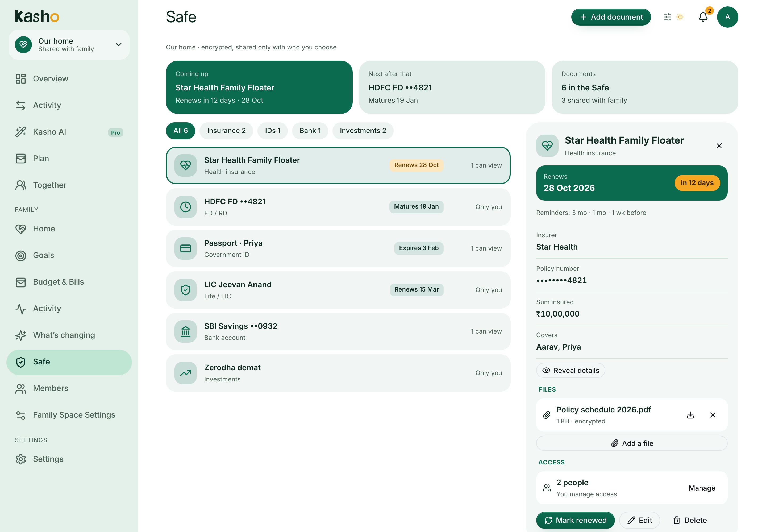
Task: Click Manage access link
Action: (702, 488)
